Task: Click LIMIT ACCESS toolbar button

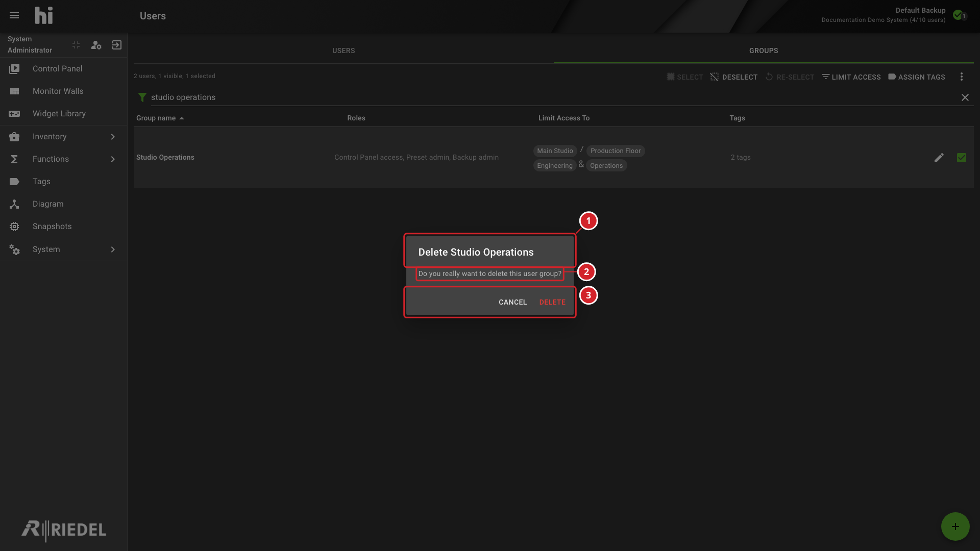Action: pos(851,77)
